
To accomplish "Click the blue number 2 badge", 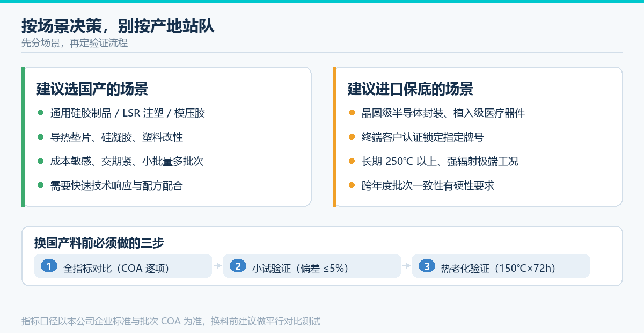I will point(238,266).
